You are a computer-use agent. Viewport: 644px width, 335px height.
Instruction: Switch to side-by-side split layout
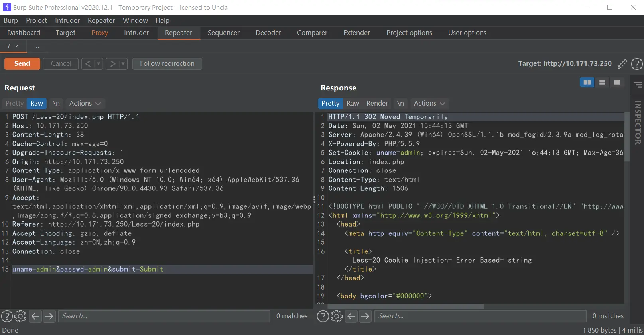[587, 82]
